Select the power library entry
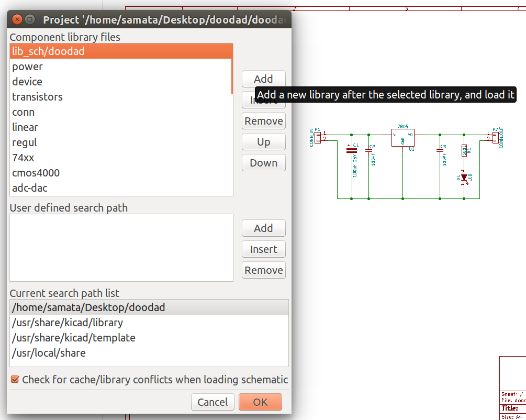This screenshot has width=526, height=420. pos(27,67)
